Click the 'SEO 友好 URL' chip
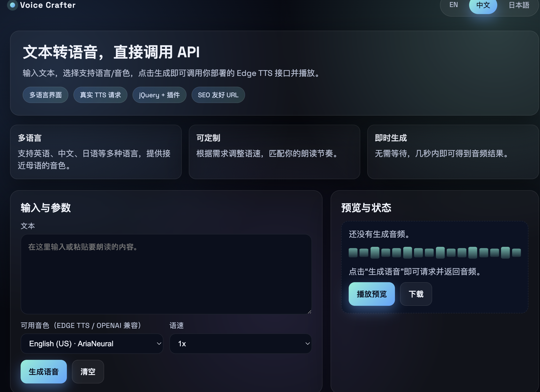The image size is (540, 392). point(218,95)
